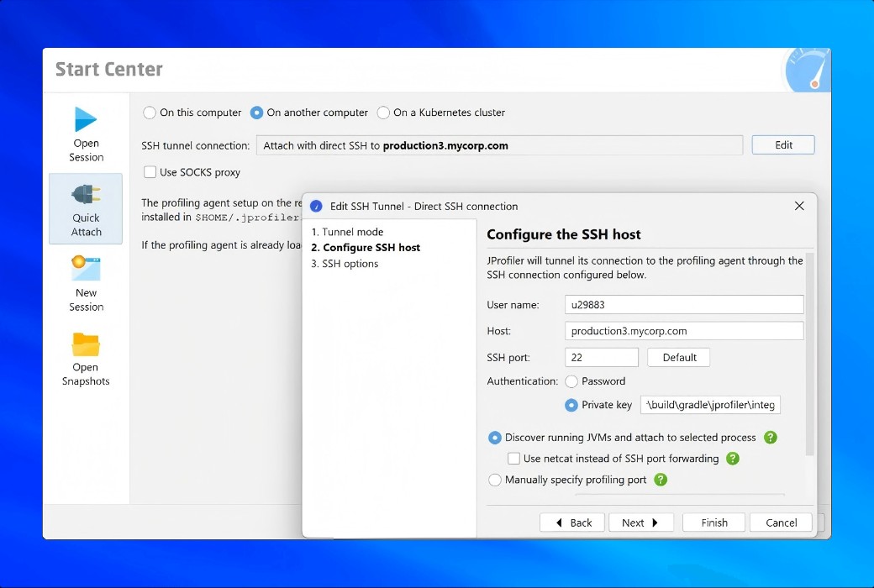This screenshot has height=588, width=874.
Task: Cancel the SSH tunnel dialog
Action: (x=781, y=522)
